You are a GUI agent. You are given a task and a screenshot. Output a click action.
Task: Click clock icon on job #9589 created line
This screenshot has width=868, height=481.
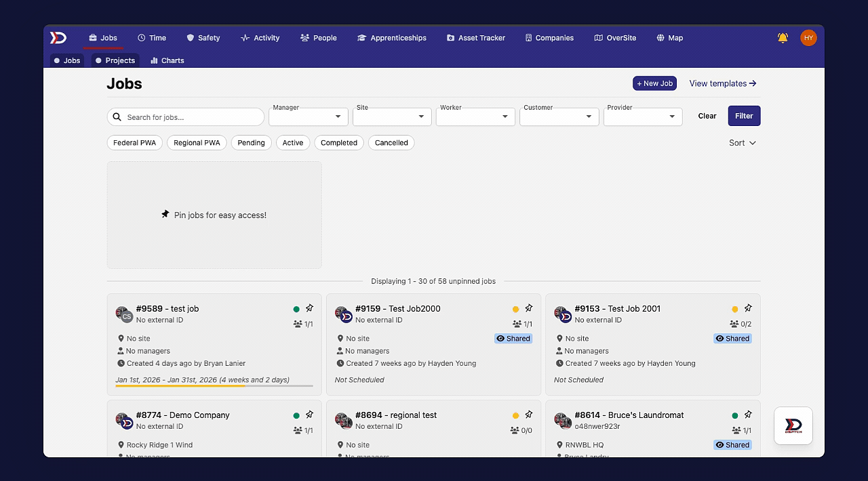point(121,363)
